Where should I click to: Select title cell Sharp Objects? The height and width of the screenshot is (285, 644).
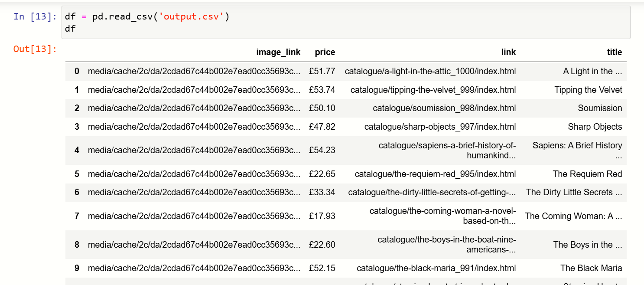(x=595, y=127)
